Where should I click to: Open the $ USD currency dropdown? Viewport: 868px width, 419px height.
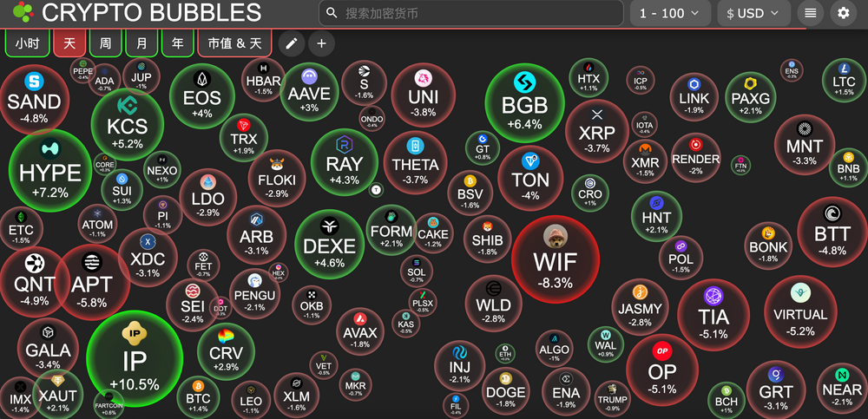tap(754, 13)
